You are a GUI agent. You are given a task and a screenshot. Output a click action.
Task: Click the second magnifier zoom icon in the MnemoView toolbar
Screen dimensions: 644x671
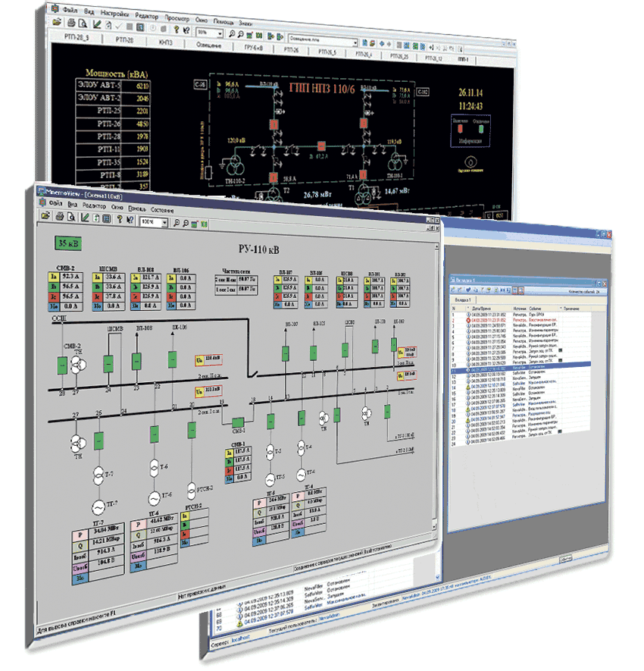(x=185, y=224)
